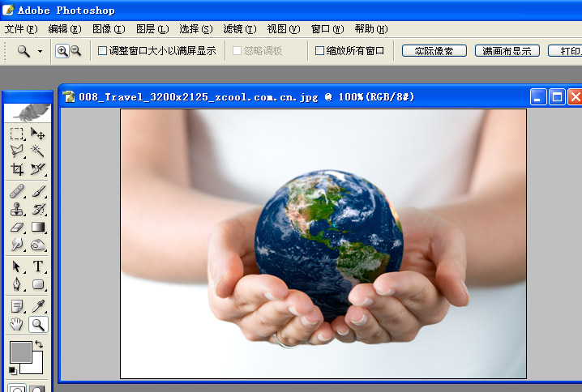Click the Photoshop app icon in title bar

point(8,10)
